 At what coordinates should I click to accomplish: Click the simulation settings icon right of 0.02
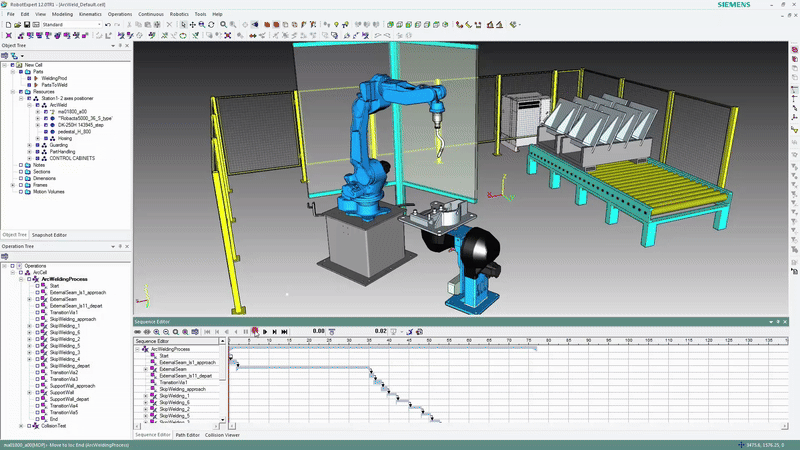[393, 332]
